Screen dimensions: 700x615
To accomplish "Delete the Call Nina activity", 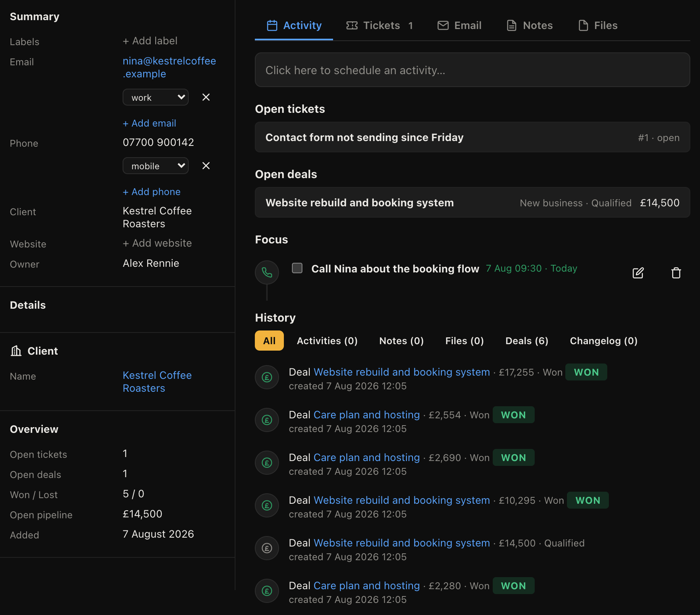I will (x=676, y=273).
